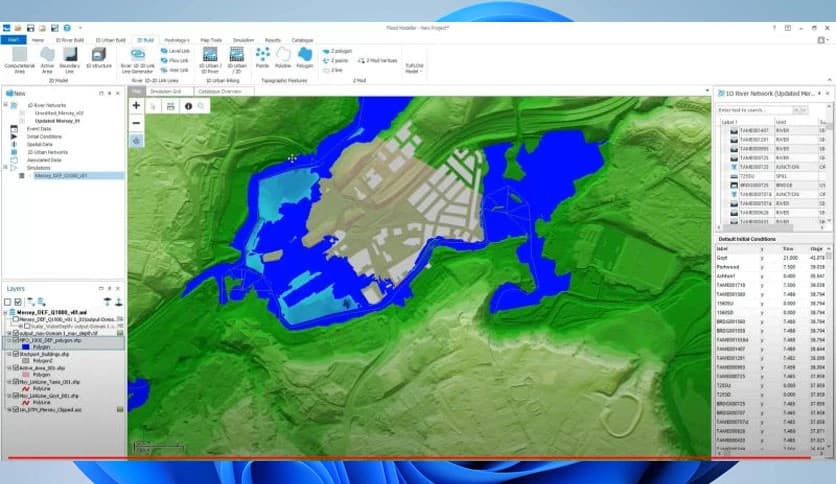Collapse the Mersey_DEF_Q1000 group in Layers
The image size is (836, 484).
click(x=6, y=312)
